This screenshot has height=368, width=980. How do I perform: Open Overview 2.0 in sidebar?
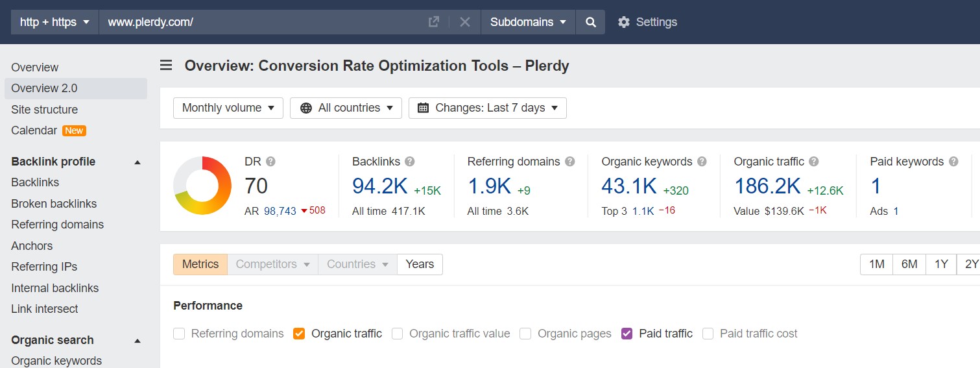[76, 88]
